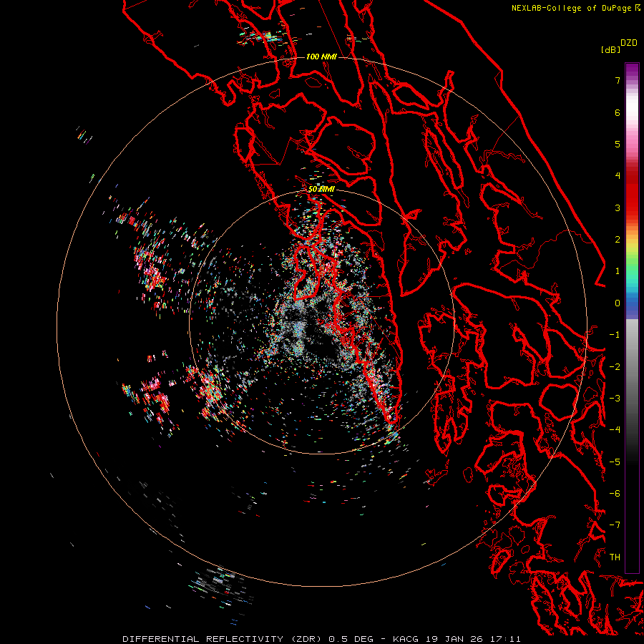Click the 50 NMI range ring label
The width and height of the screenshot is (644, 644).
(321, 190)
